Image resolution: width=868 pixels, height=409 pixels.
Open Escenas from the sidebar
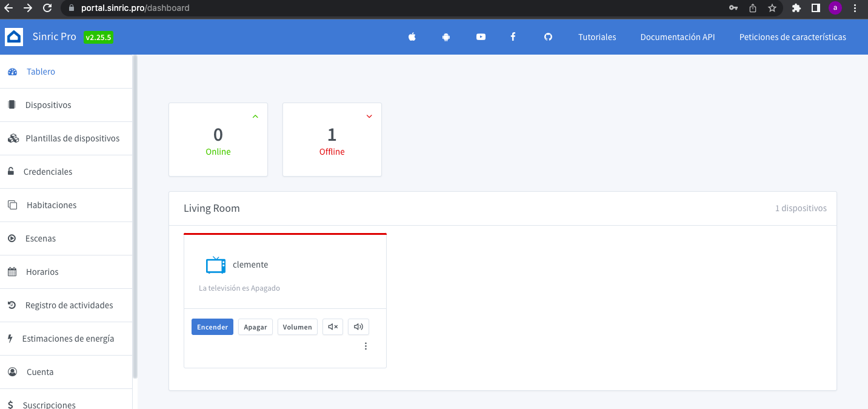point(41,238)
